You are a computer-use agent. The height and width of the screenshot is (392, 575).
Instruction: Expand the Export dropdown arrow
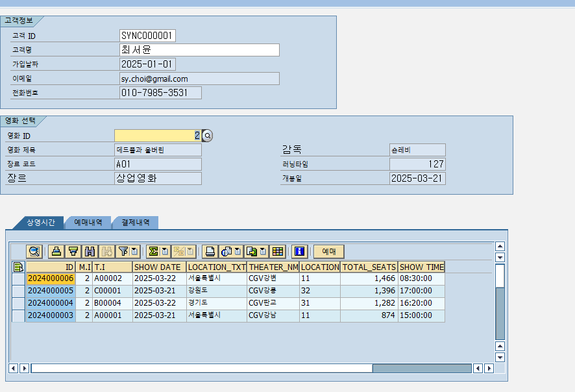coord(263,252)
